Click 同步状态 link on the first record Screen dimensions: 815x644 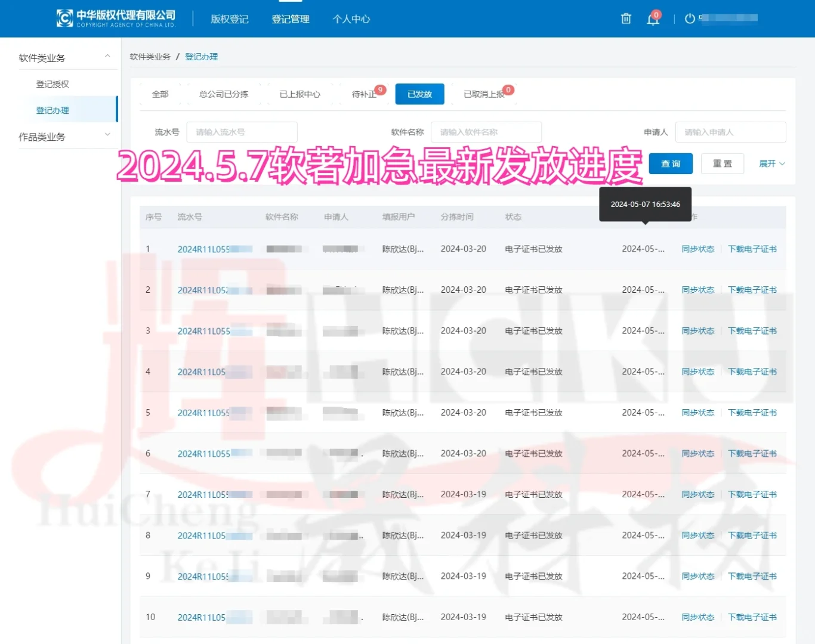pyautogui.click(x=697, y=249)
